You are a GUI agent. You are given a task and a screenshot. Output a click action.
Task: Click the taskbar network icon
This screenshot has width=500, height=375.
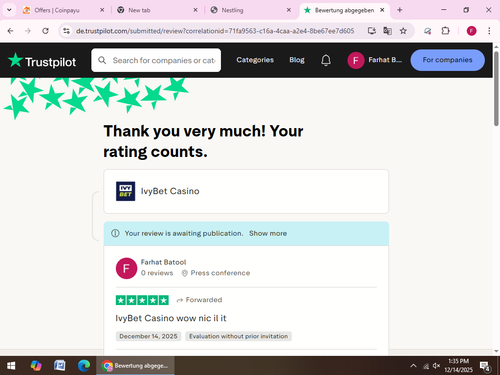point(426,366)
